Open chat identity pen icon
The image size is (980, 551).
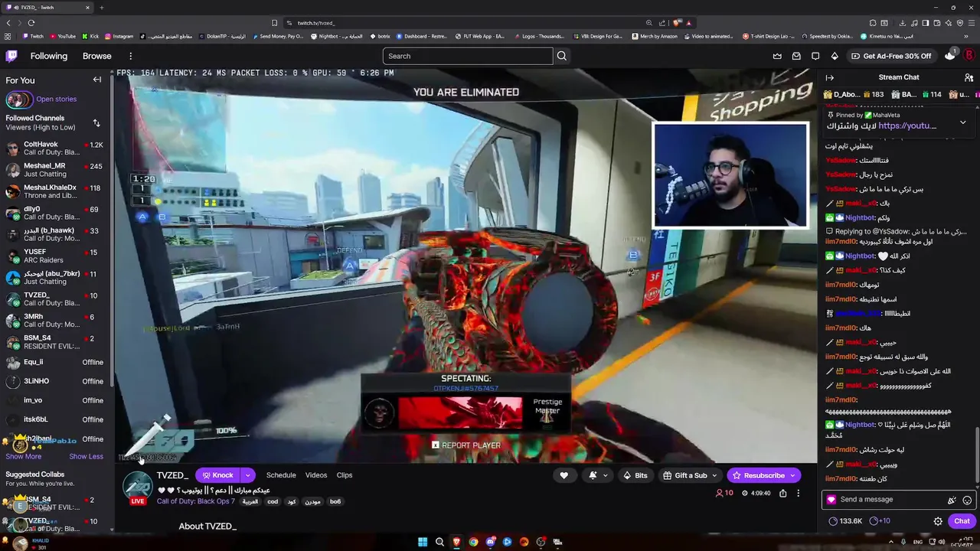click(952, 500)
